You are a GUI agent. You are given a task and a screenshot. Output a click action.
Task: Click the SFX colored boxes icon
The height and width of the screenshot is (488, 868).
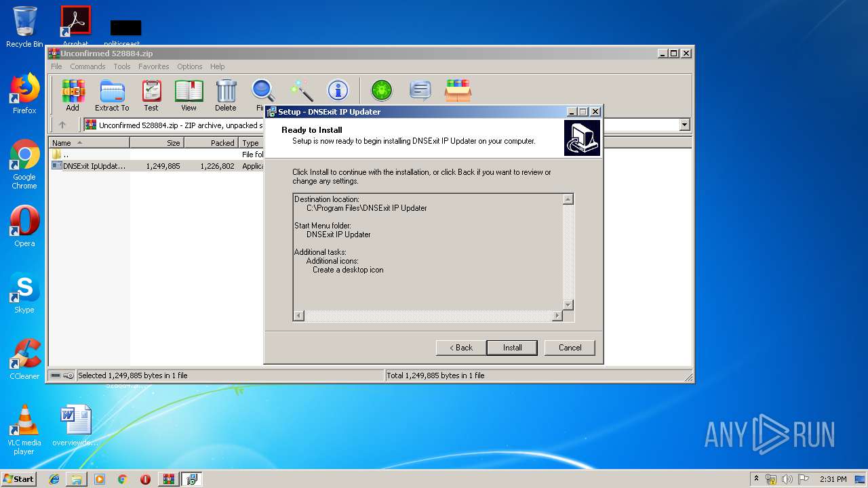[x=458, y=91]
